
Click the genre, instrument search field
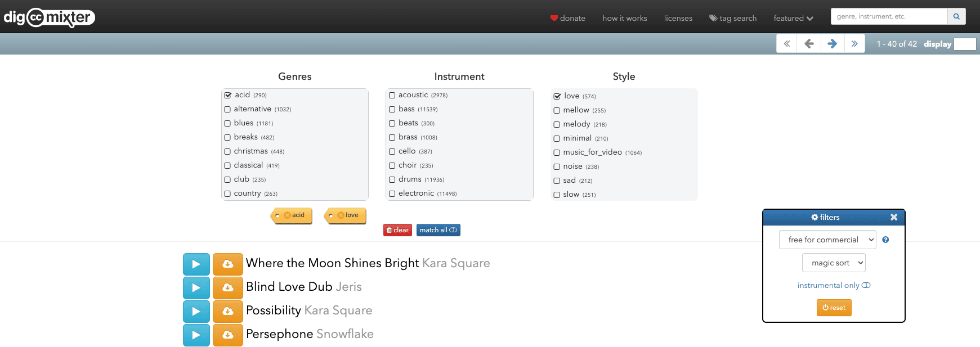pyautogui.click(x=889, y=16)
